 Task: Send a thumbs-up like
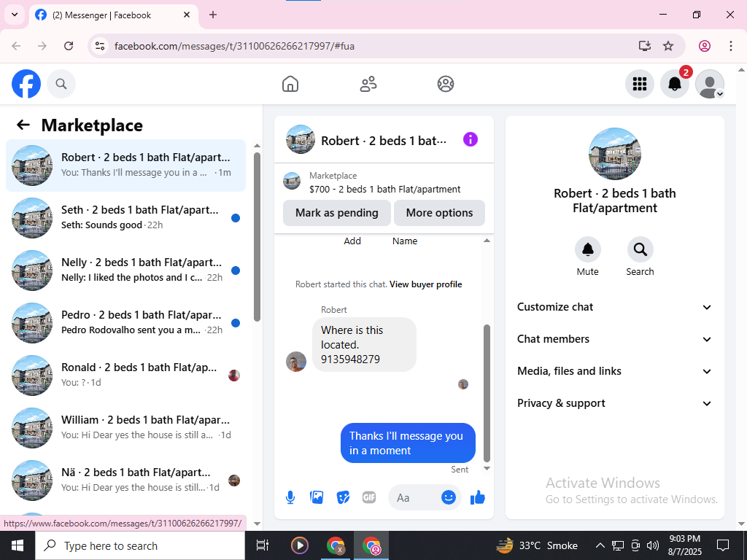point(477,497)
